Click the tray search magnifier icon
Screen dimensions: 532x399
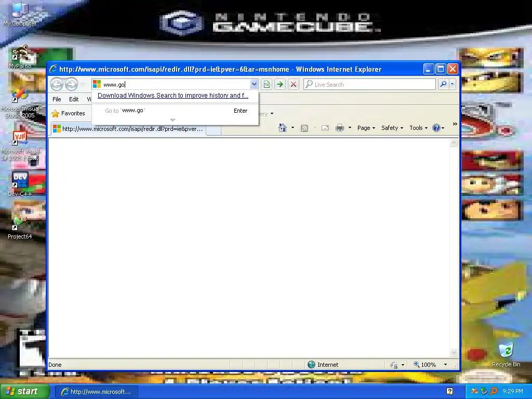pos(494,392)
